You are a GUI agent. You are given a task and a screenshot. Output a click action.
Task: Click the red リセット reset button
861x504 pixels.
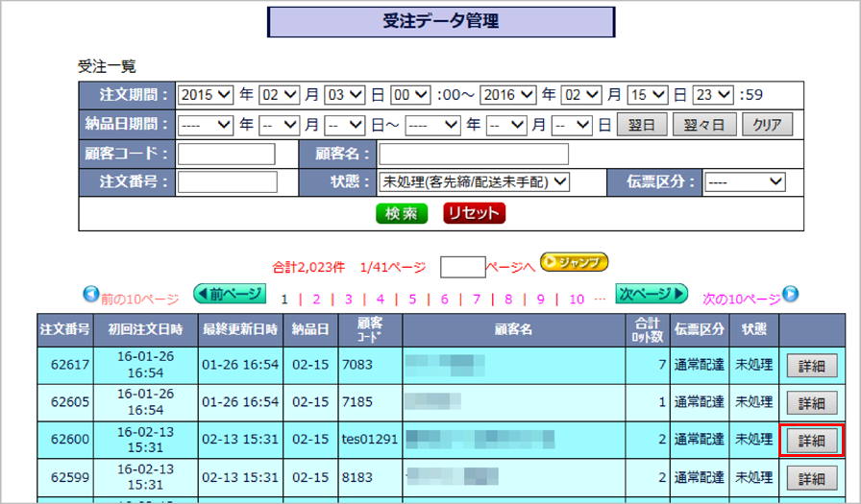click(474, 213)
